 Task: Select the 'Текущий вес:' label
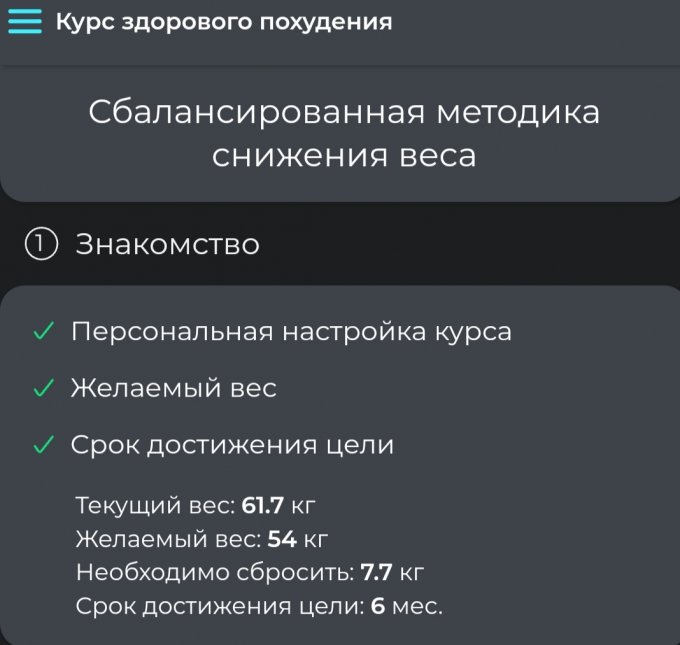(x=155, y=507)
